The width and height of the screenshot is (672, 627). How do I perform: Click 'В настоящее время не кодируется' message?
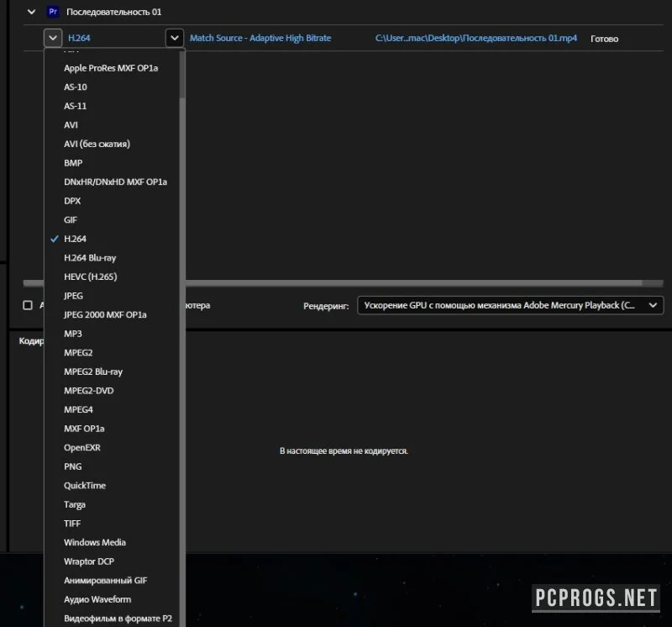344,450
